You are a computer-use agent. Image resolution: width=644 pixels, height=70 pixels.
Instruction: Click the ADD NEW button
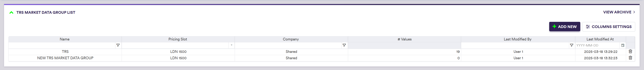[x=565, y=27]
